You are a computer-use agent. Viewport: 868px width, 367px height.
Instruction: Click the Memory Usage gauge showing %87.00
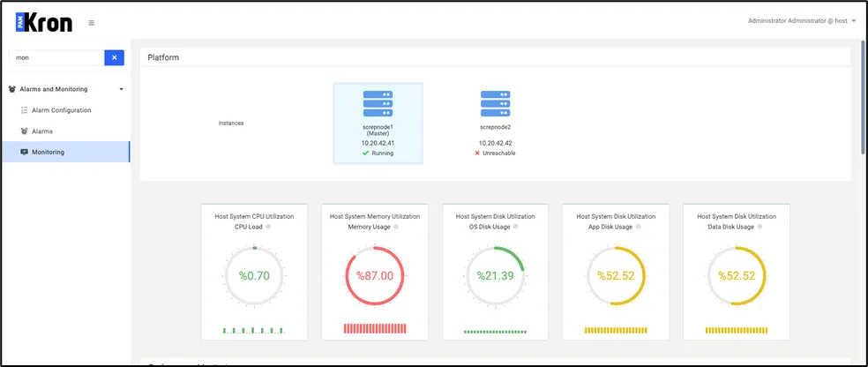tap(375, 275)
